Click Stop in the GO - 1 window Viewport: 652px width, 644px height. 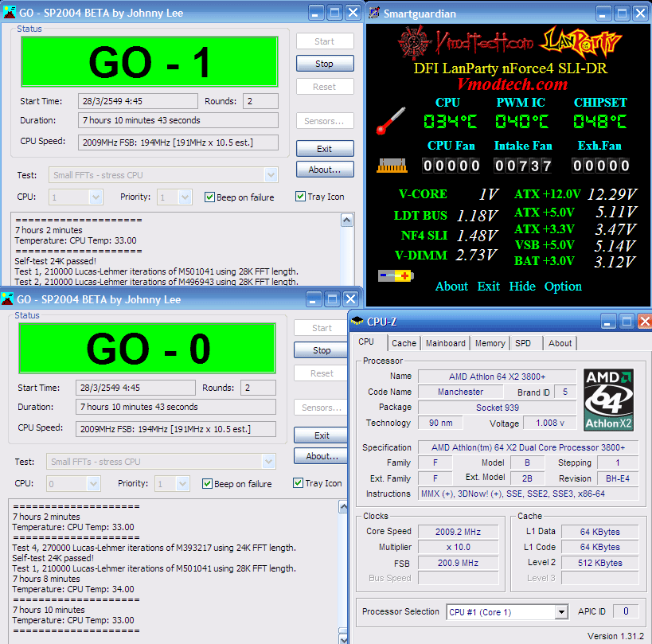pyautogui.click(x=325, y=64)
